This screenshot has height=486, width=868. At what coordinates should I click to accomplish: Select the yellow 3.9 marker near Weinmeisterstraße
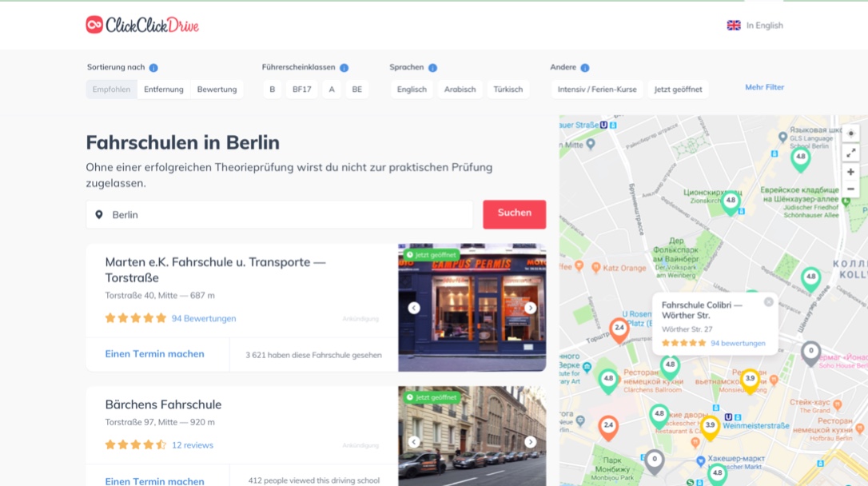point(711,428)
